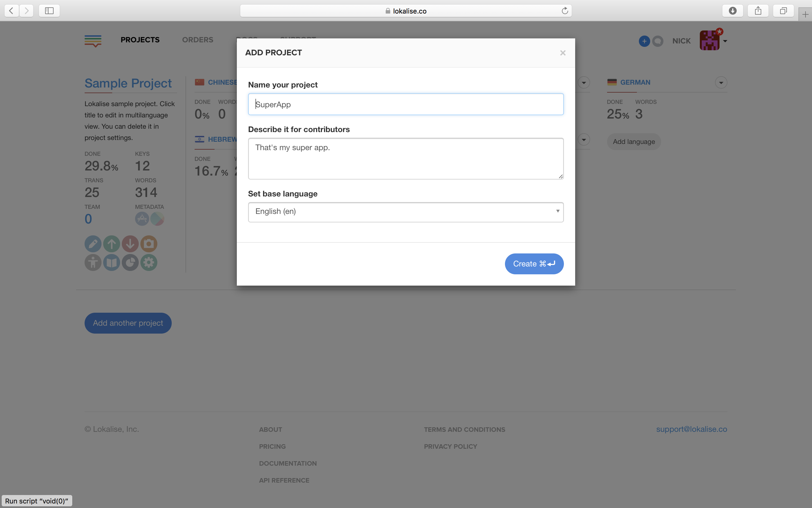Go to the ORDERS nav tab
Image resolution: width=812 pixels, height=508 pixels.
(x=197, y=40)
